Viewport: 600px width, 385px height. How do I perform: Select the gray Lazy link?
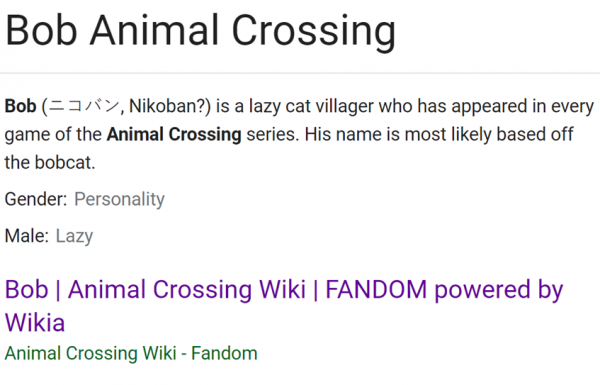74,236
